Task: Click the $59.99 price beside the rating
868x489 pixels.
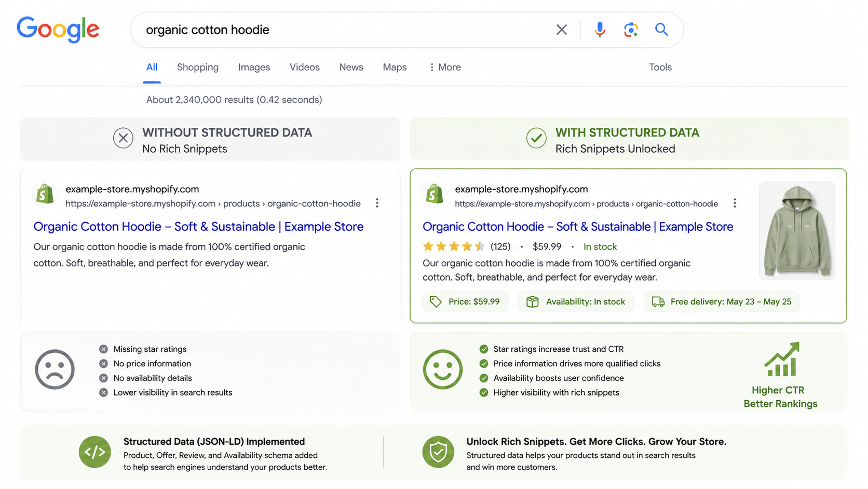Action: pos(547,247)
